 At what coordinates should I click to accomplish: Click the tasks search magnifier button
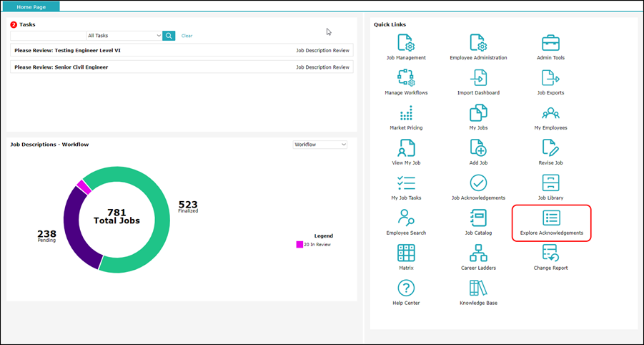(169, 36)
